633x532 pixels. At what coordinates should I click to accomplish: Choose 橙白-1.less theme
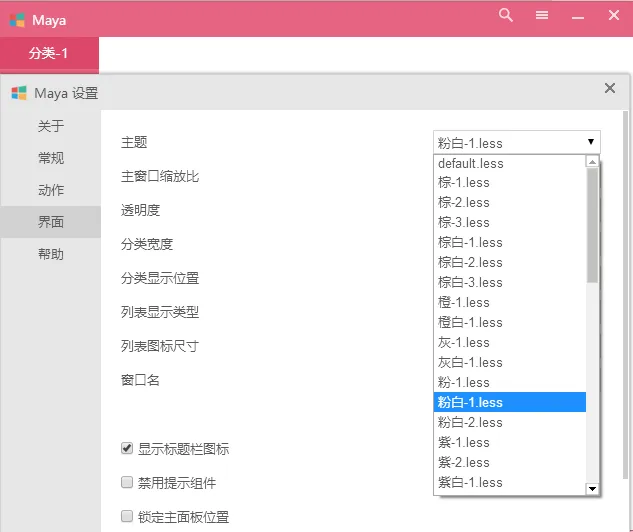pyautogui.click(x=509, y=322)
